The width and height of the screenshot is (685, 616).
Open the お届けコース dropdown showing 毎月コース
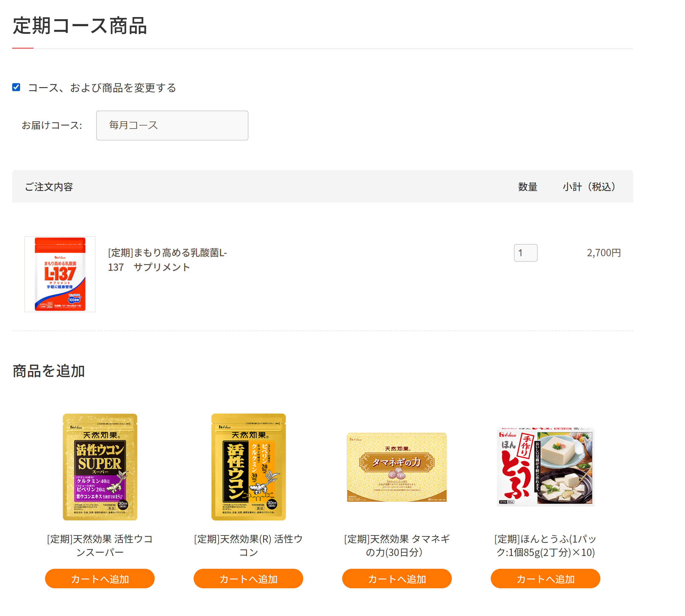[172, 126]
